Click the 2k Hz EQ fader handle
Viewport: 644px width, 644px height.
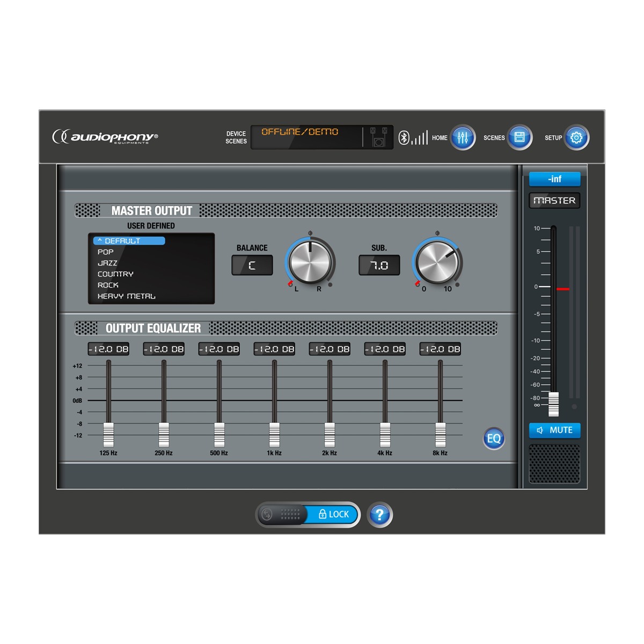click(x=330, y=435)
